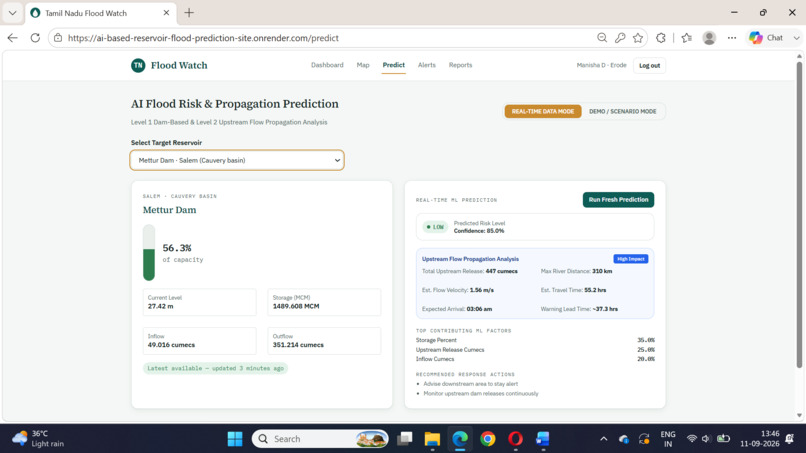Click the Outflow 351.214 cumecs card

(x=324, y=341)
